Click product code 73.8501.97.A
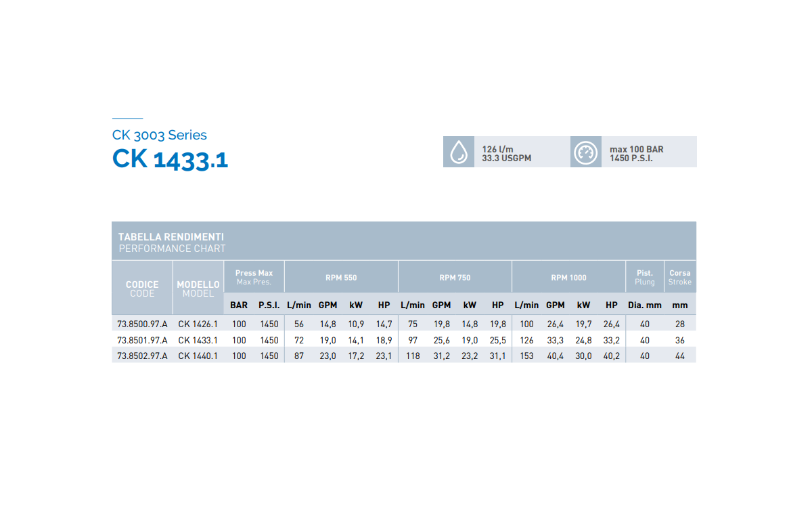The height and width of the screenshot is (508, 812). (142, 340)
